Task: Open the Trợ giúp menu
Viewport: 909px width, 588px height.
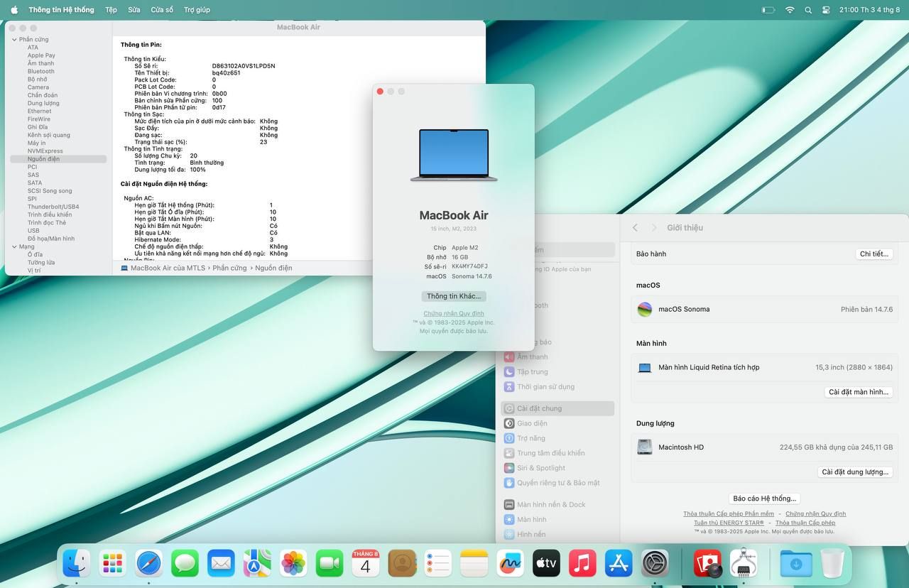Action: (x=197, y=10)
